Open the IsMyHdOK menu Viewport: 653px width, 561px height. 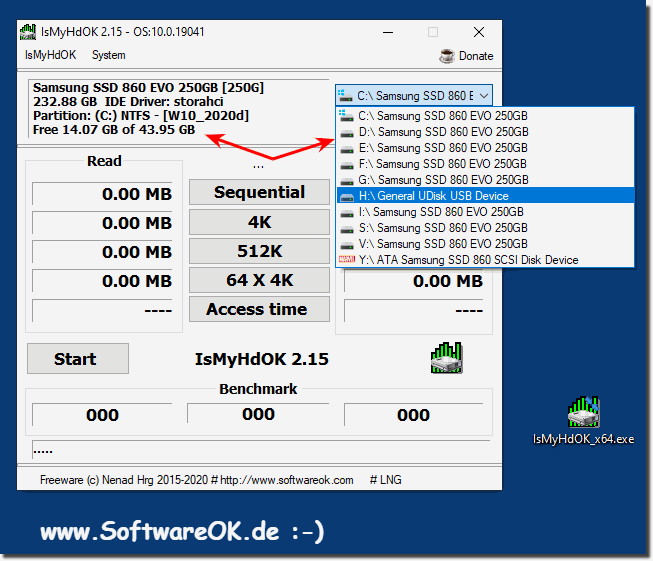click(50, 55)
